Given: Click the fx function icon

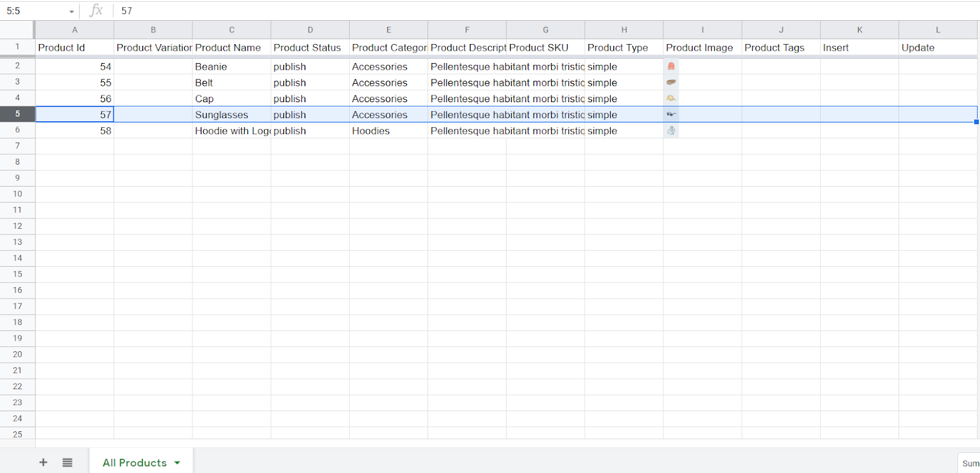Looking at the screenshot, I should click(x=96, y=10).
